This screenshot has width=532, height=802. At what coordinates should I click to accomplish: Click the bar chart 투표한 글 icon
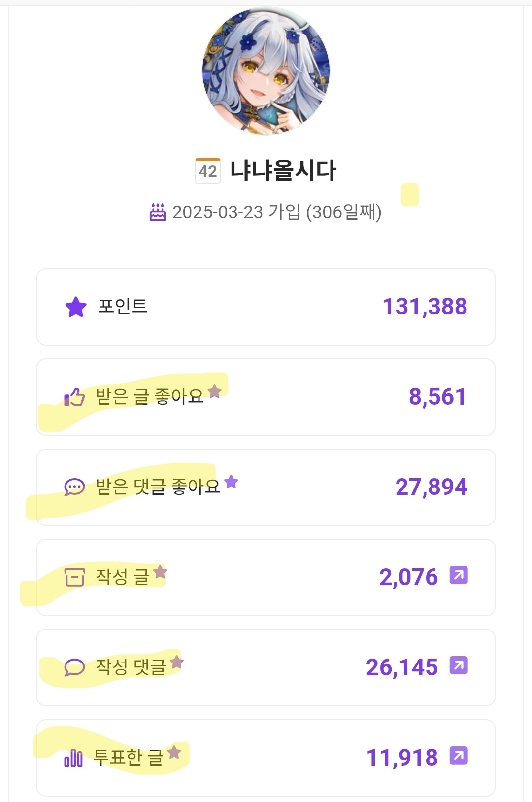pyautogui.click(x=73, y=758)
